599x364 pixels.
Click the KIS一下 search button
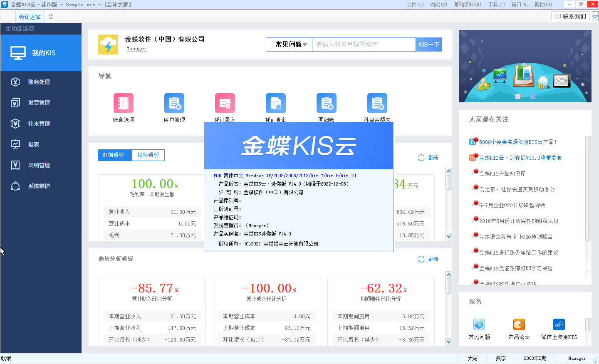pyautogui.click(x=429, y=45)
